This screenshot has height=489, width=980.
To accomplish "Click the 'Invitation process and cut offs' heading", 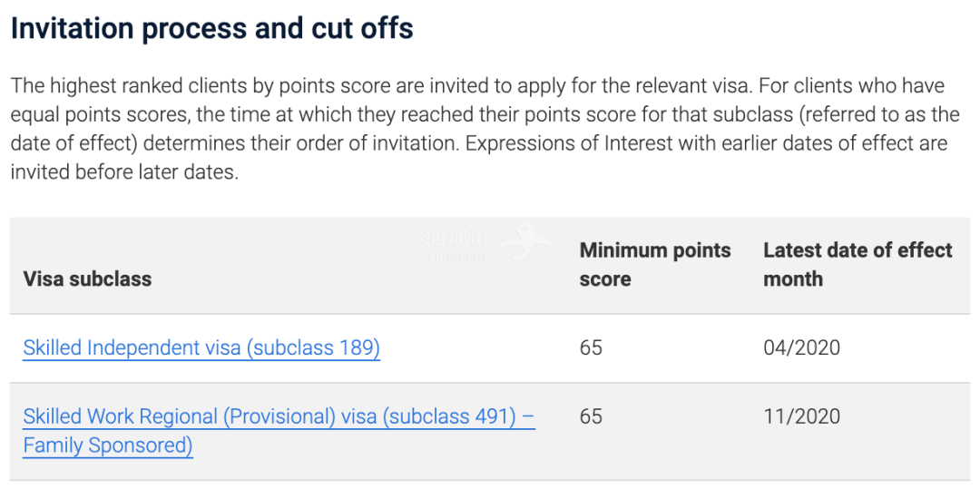I will coord(211,28).
